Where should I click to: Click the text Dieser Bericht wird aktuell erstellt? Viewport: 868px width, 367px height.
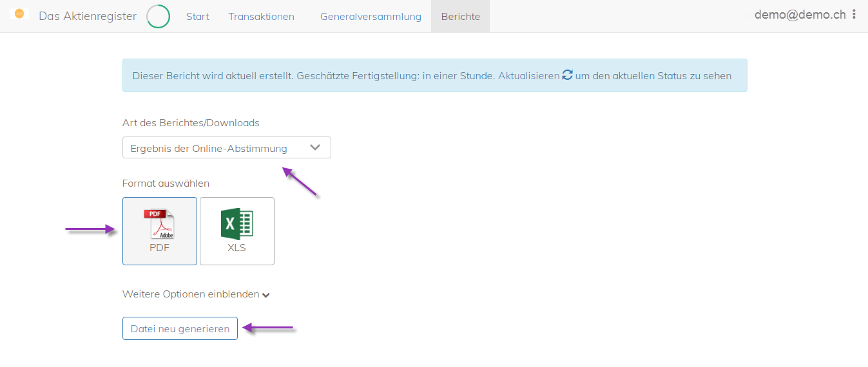(x=213, y=75)
